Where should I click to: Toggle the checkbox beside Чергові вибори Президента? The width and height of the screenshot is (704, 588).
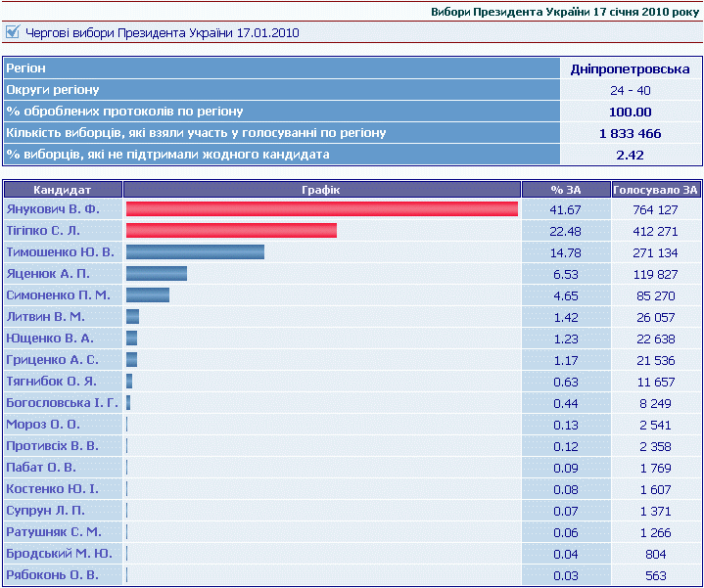tap(12, 32)
